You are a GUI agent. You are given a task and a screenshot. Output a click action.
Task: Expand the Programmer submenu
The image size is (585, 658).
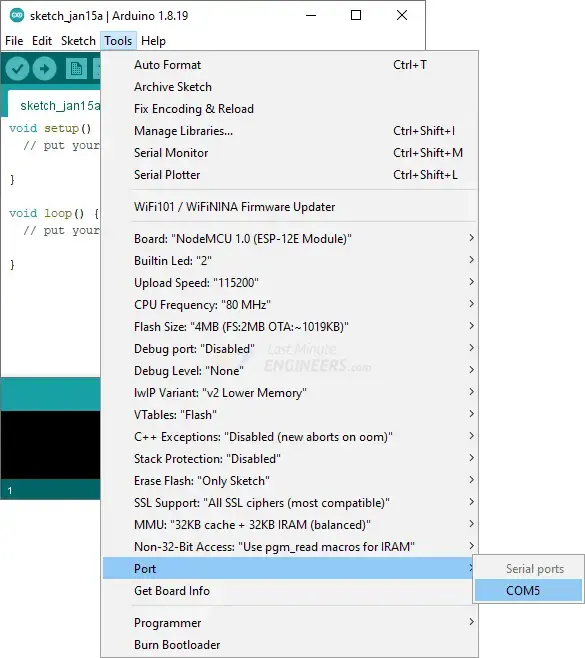pyautogui.click(x=290, y=623)
